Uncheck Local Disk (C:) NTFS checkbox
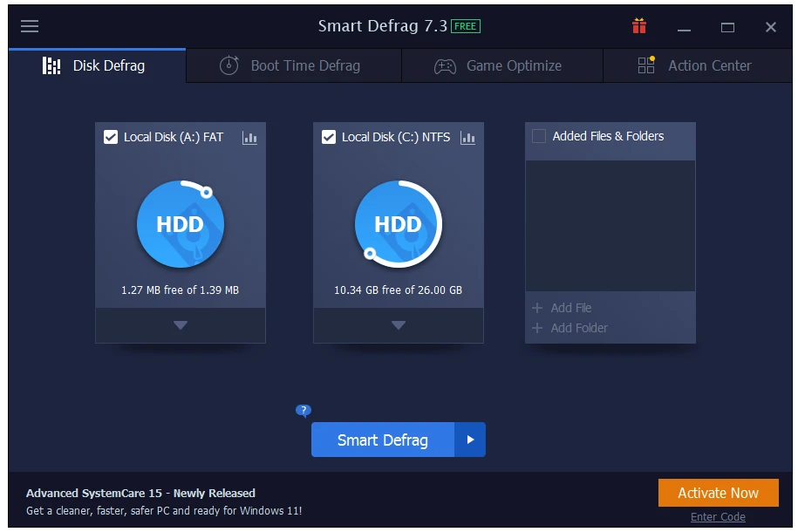The image size is (798, 532). click(329, 137)
